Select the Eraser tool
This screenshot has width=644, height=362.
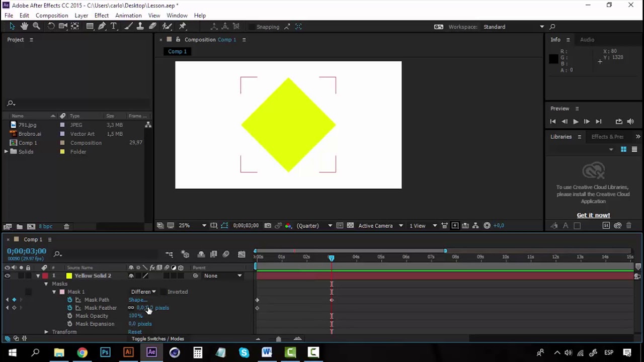coord(152,26)
